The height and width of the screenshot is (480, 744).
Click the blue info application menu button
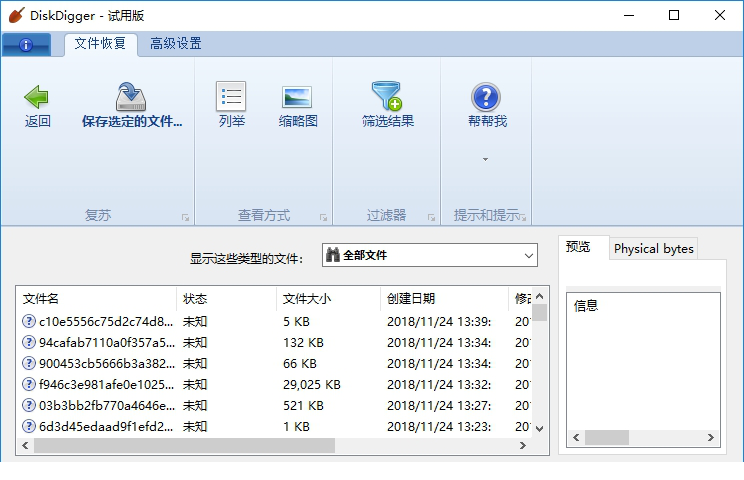(x=26, y=45)
